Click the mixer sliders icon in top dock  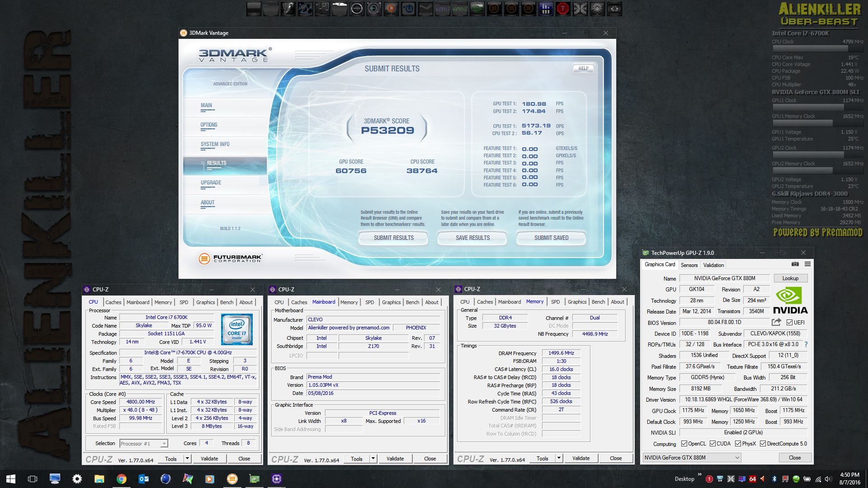coord(323,9)
